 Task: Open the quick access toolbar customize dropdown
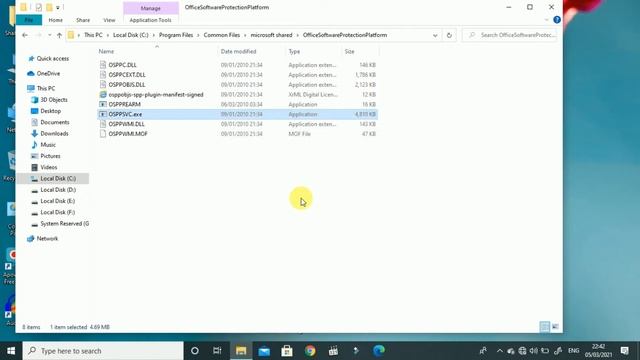[x=58, y=7]
